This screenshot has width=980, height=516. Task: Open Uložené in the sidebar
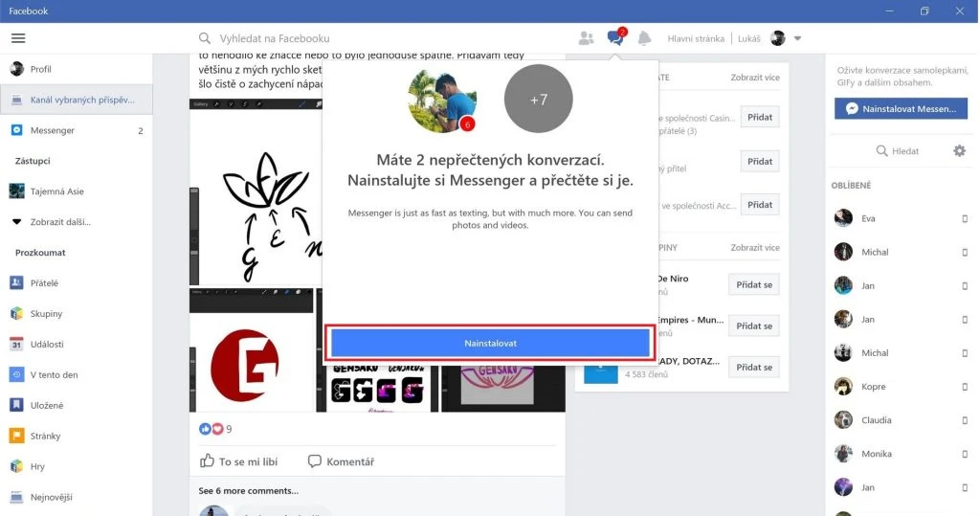point(47,405)
